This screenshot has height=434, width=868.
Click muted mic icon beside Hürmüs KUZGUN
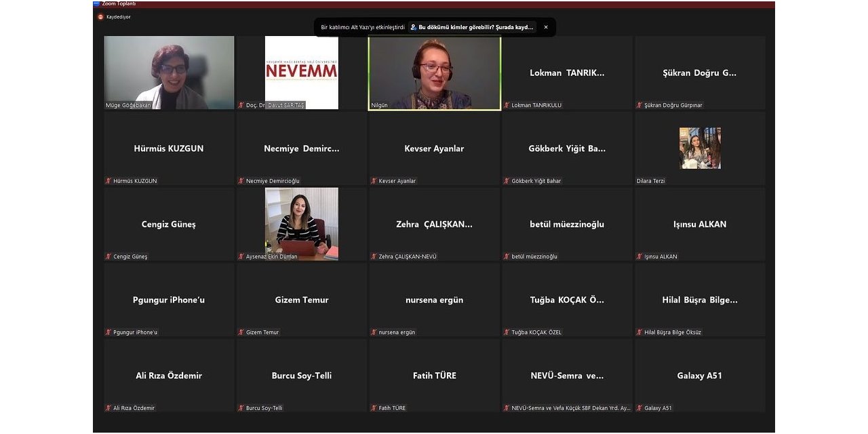[108, 181]
